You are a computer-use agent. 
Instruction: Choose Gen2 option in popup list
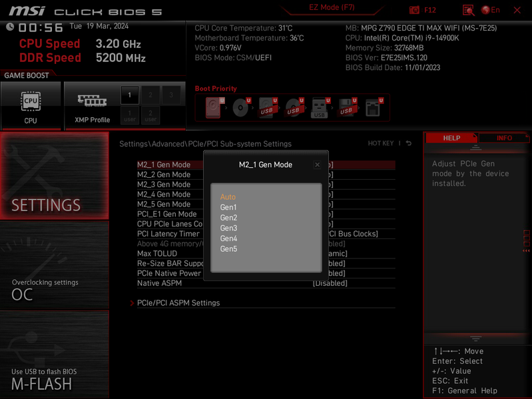(x=228, y=218)
